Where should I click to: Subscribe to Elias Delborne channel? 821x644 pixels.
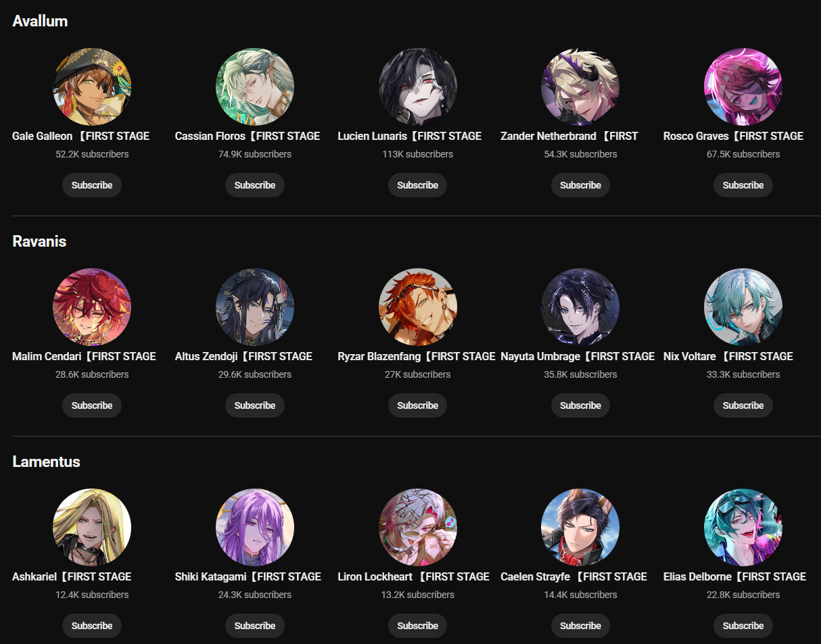(x=743, y=626)
